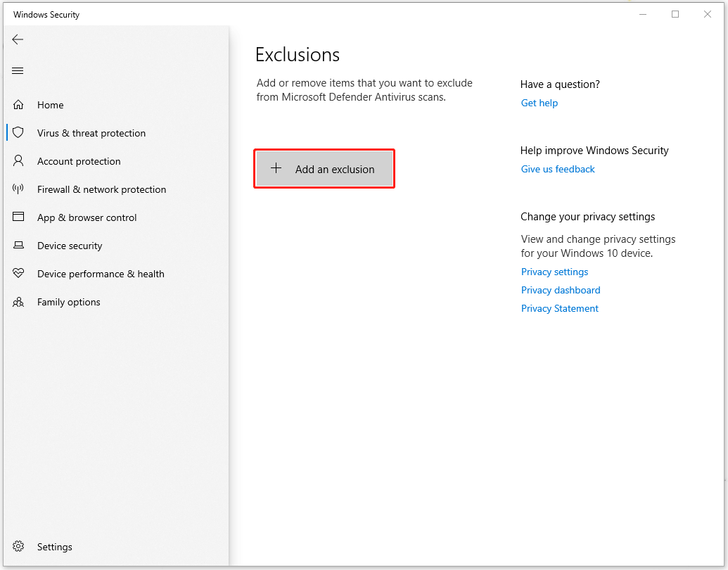
Task: Click the Windows Security title bar text
Action: (x=46, y=14)
